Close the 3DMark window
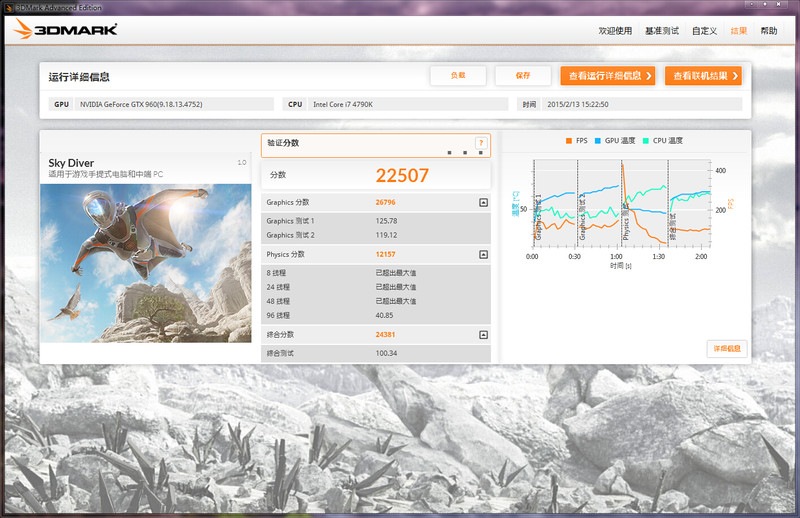The width and height of the screenshot is (800, 518). click(779, 4)
